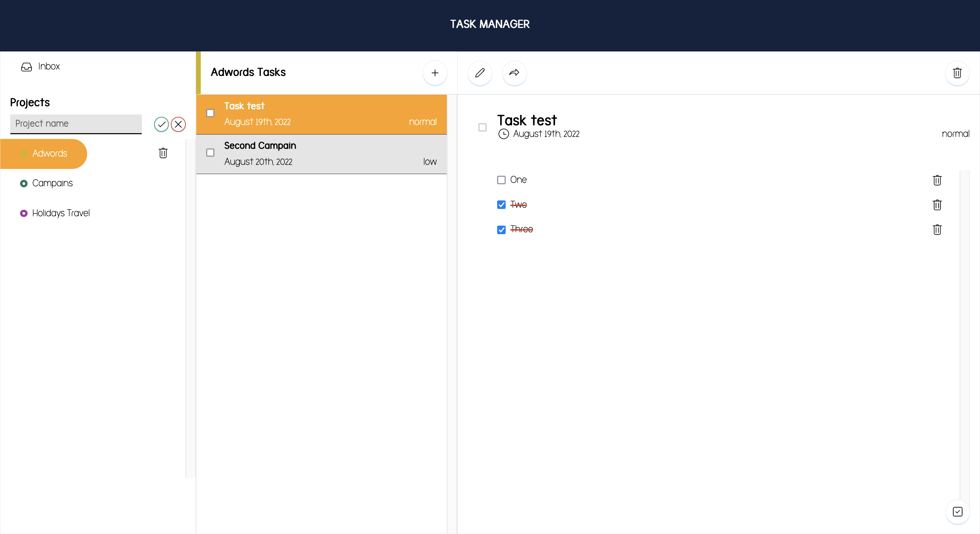
Task: Delete the Adwords project trash icon
Action: click(163, 153)
